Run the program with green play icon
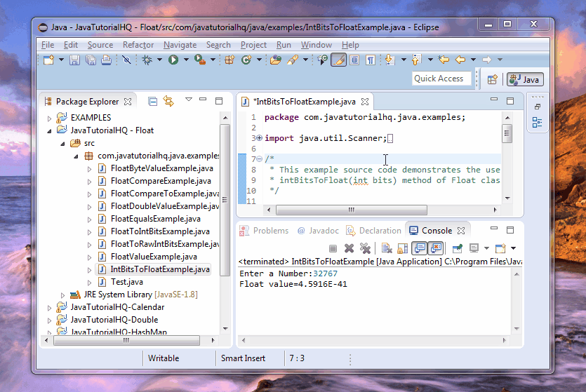This screenshot has height=392, width=586. 173,60
